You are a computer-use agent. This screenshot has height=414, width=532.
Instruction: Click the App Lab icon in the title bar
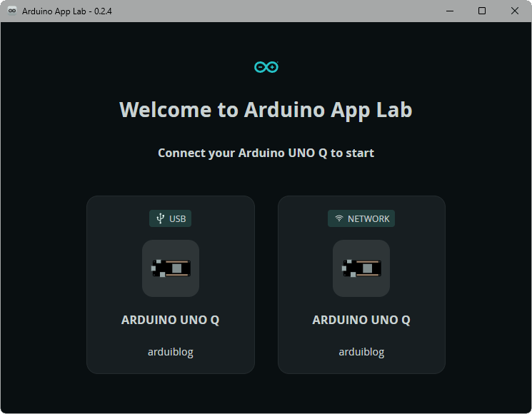coord(12,11)
